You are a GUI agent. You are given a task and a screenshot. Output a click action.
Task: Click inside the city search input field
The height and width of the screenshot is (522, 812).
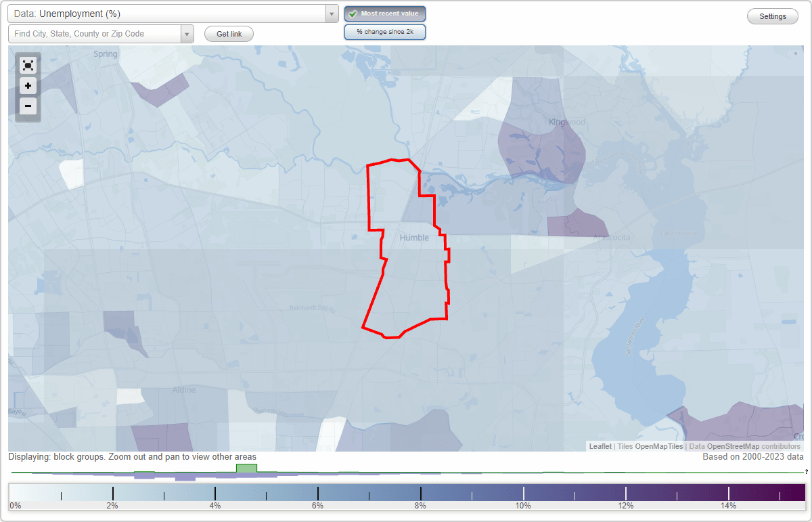coord(95,32)
